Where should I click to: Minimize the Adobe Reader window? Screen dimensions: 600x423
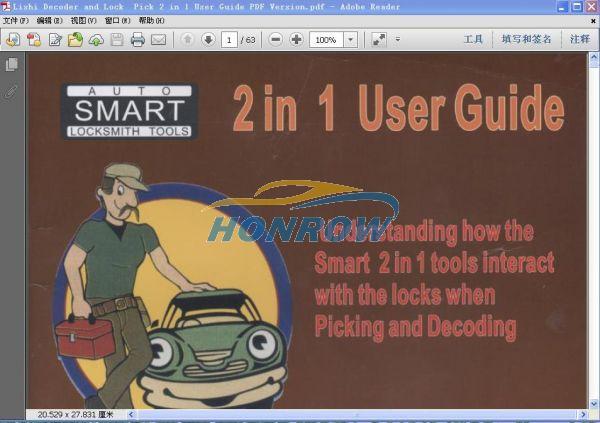(562, 7)
